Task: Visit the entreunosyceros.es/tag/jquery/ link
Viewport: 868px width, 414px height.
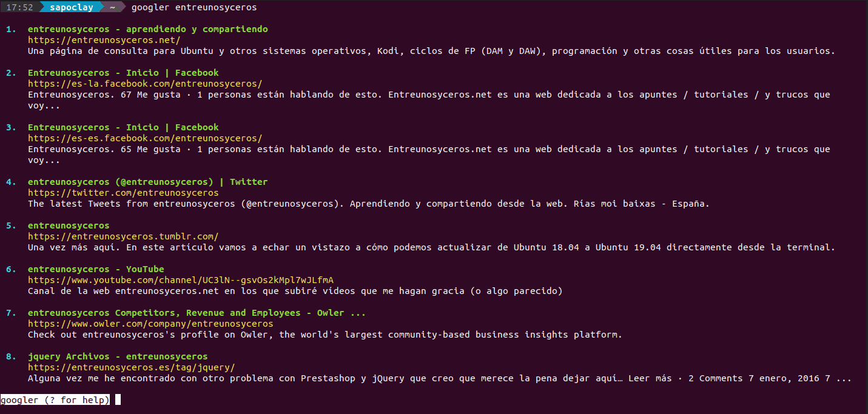Action: [131, 367]
